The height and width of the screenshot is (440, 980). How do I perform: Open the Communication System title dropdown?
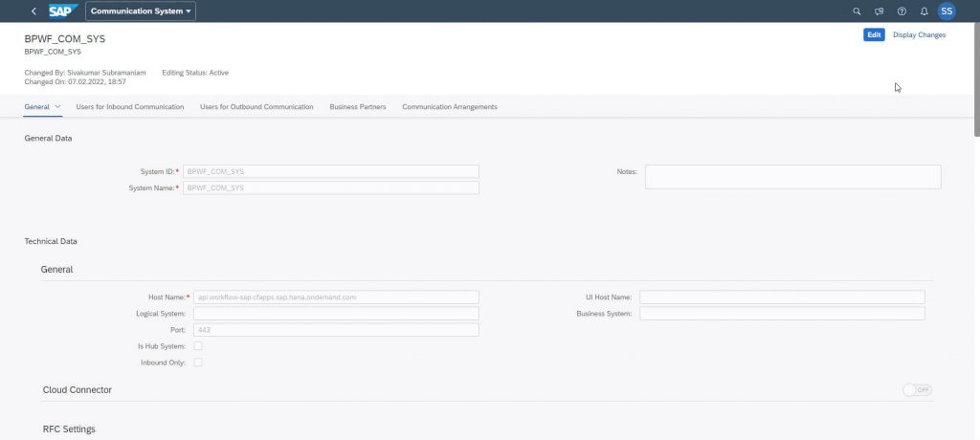coord(141,11)
